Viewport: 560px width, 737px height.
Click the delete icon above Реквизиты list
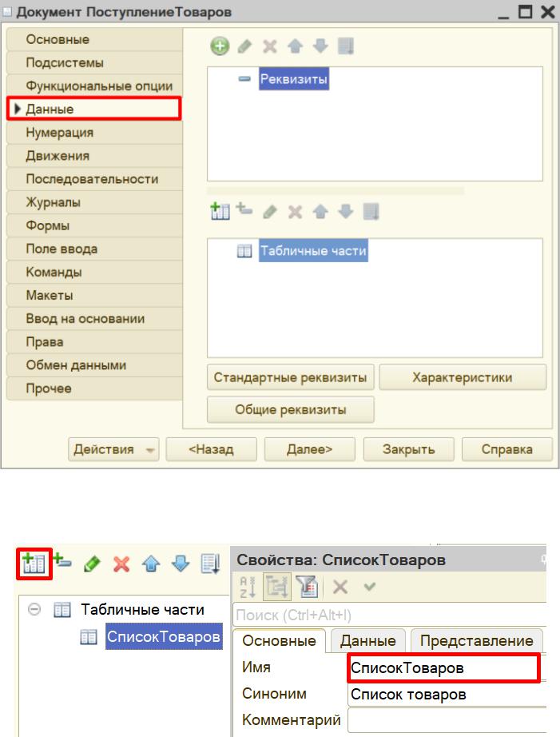(x=270, y=46)
